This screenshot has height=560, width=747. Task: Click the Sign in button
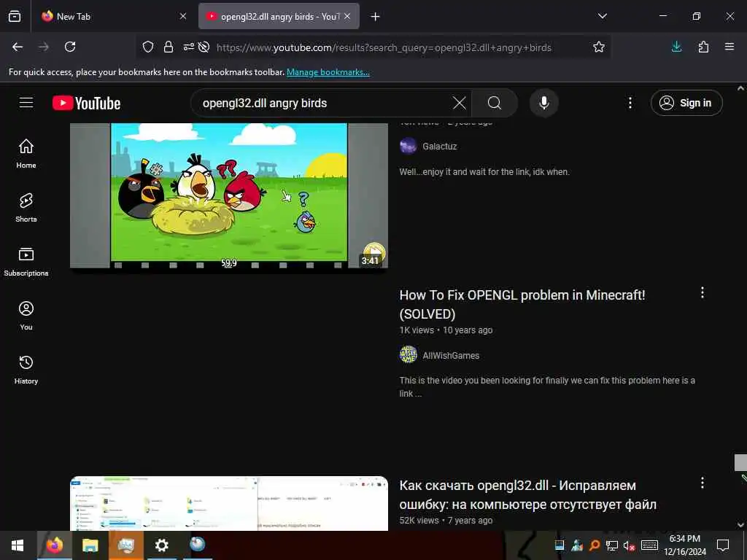coord(686,103)
